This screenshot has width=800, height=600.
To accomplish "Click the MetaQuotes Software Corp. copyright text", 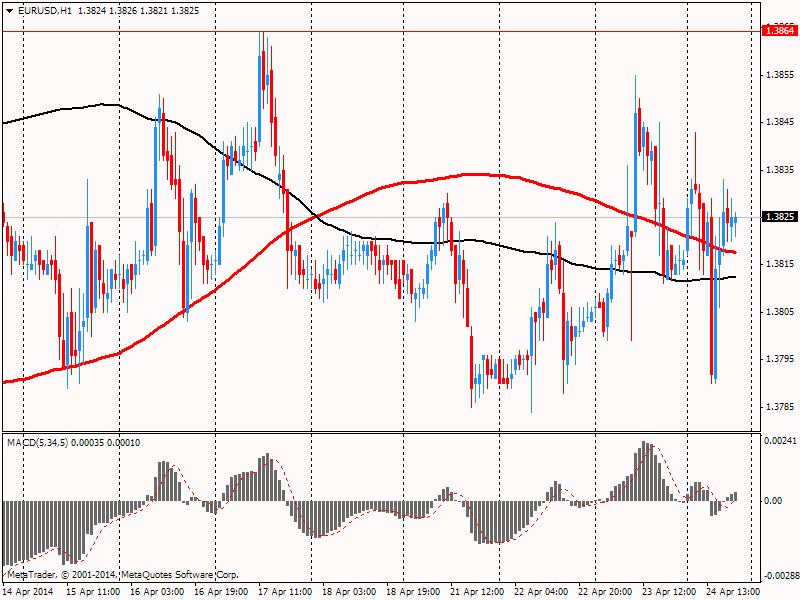I will click(123, 575).
